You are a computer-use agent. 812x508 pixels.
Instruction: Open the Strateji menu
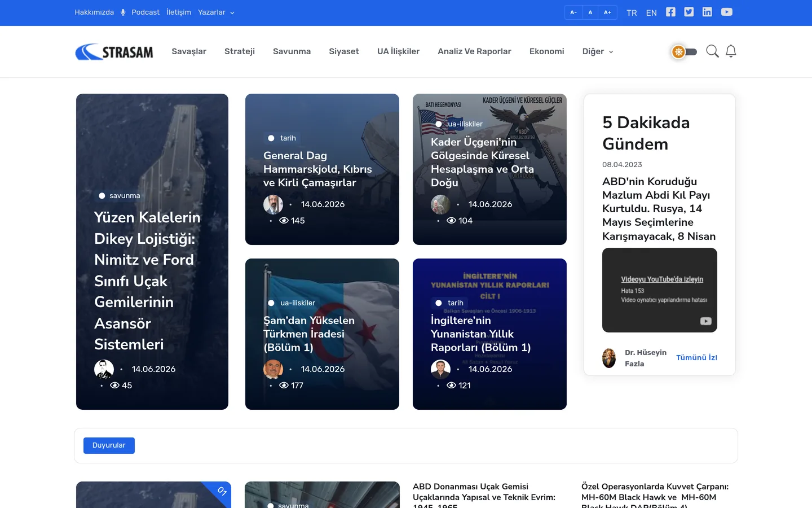pyautogui.click(x=240, y=51)
